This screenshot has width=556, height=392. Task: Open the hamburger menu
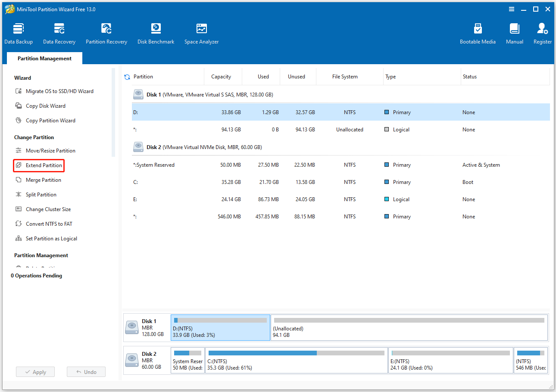[511, 9]
